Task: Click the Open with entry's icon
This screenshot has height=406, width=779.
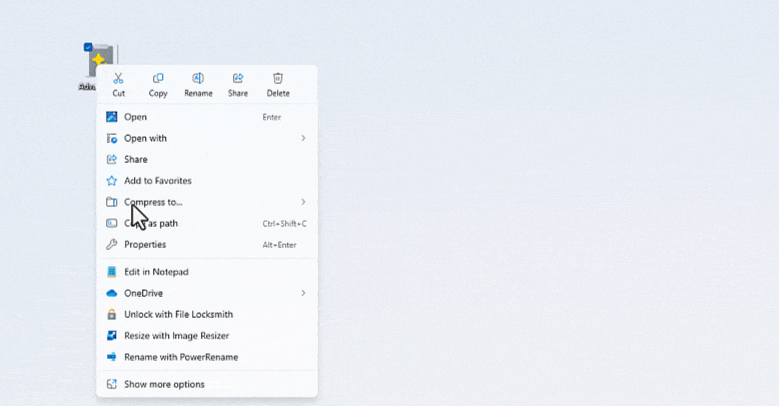Action: [112, 138]
